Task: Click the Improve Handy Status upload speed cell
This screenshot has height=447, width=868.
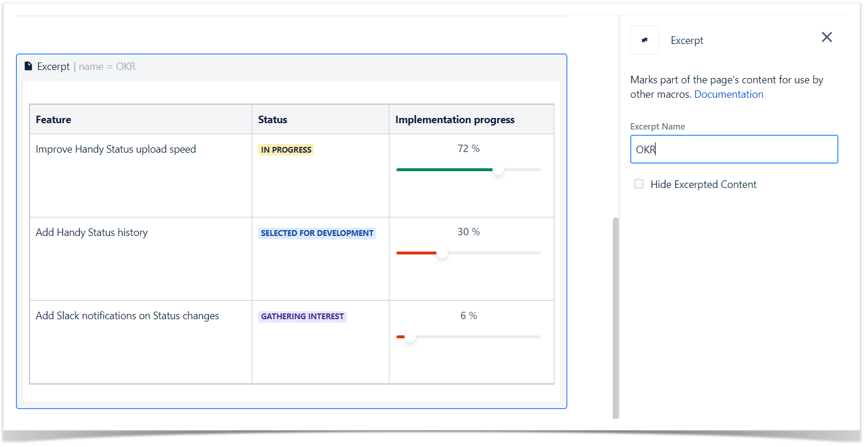Action: (141, 176)
